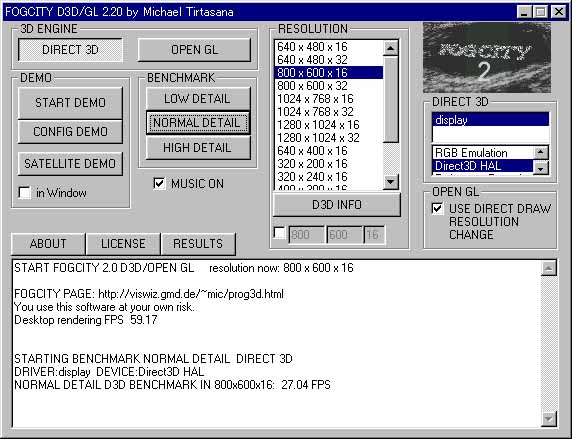This screenshot has width=572, height=439.
Task: Maximize the FOGCITY window
Action: [x=540, y=12]
